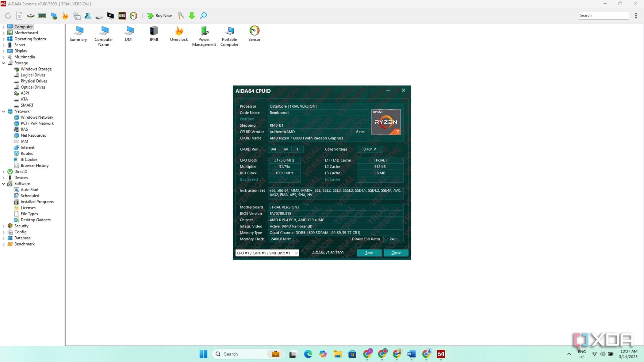644x362 pixels.
Task: Click the Buy Now toolbar button
Action: pos(159,16)
